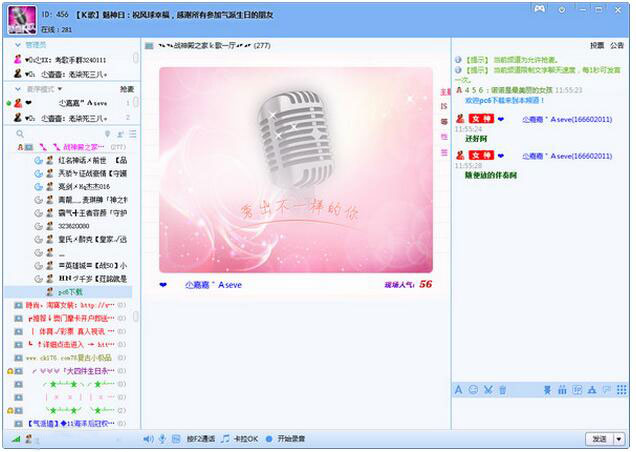The width and height of the screenshot is (636, 452).
Task: Collapse the mic queue section chevron
Action: [18, 89]
